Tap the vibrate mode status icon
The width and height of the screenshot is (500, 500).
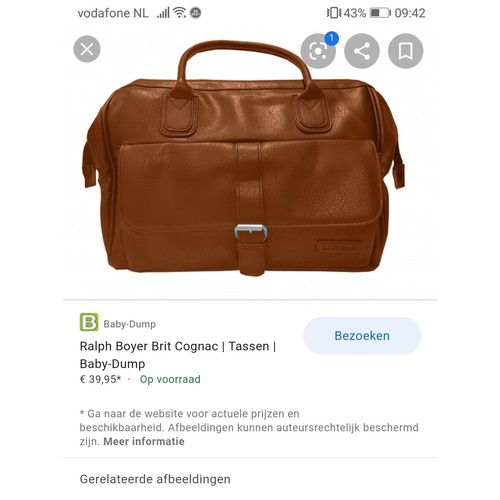tap(334, 13)
